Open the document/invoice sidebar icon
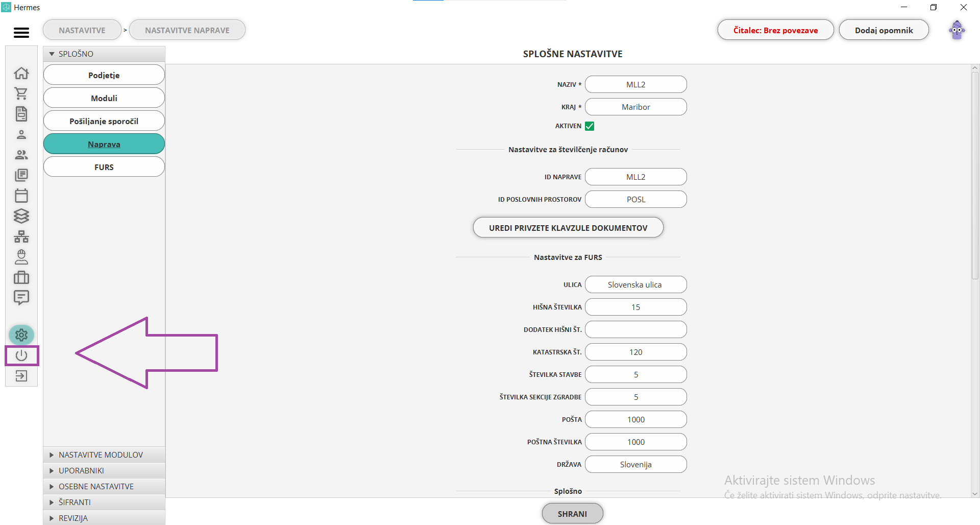This screenshot has width=980, height=525. 21,114
